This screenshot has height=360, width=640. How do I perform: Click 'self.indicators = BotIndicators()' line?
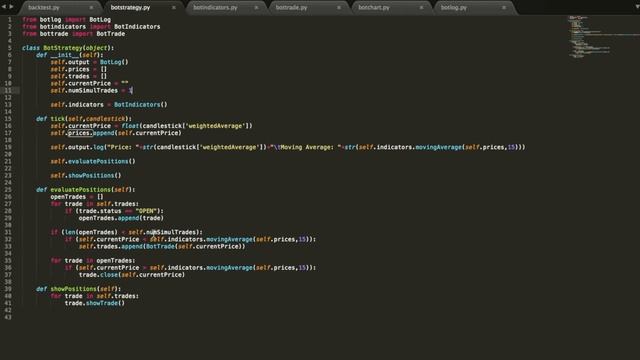[x=109, y=105]
